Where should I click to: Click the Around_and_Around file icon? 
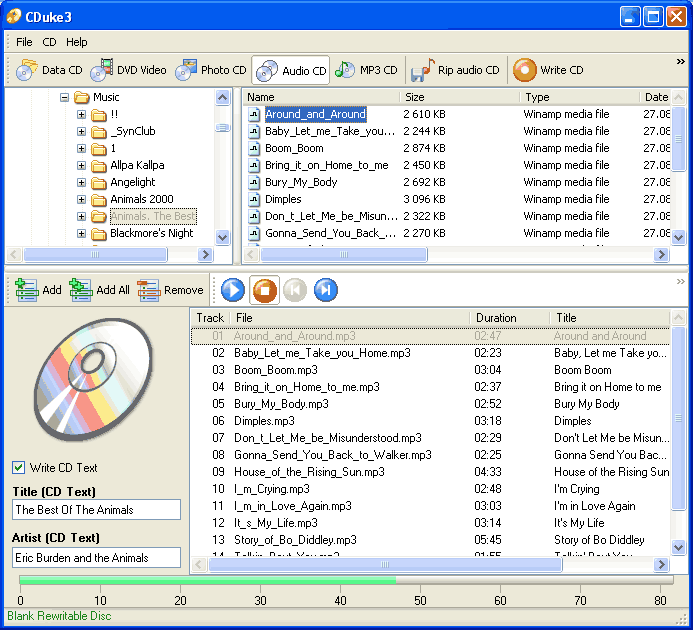point(254,115)
